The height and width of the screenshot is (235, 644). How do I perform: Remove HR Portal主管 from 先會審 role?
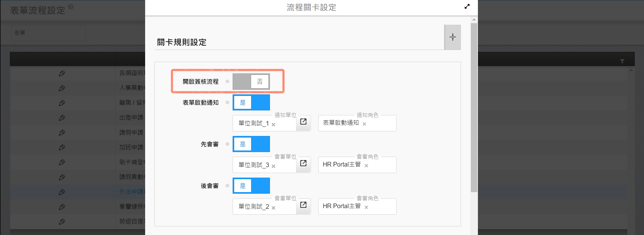coord(366,166)
